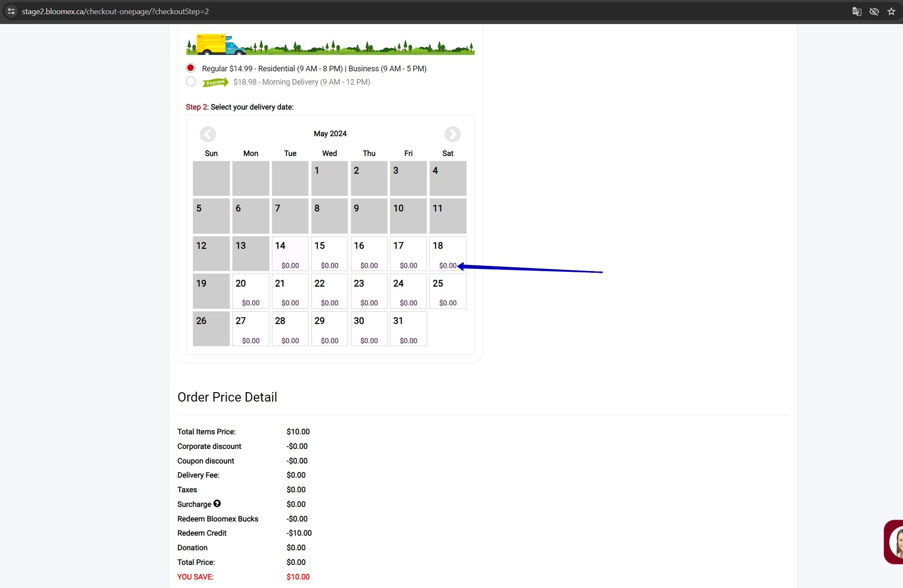Click the 'Total Items Price:' label
This screenshot has height=588, width=903.
coord(207,432)
